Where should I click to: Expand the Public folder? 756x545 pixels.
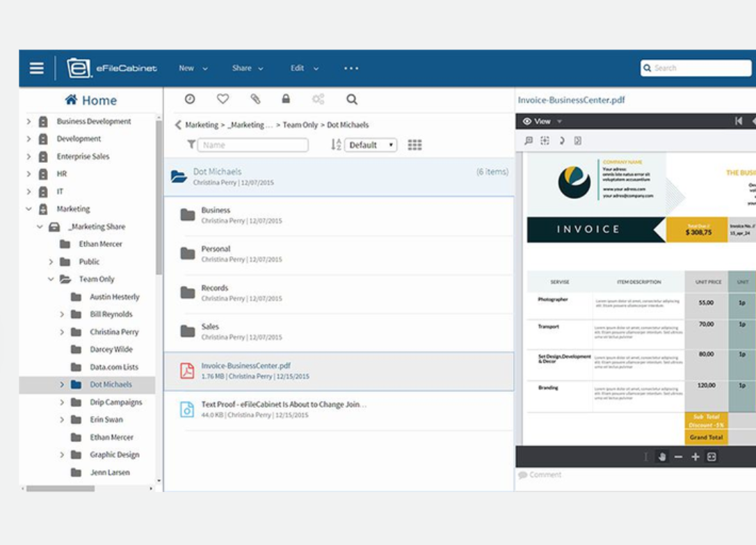(x=51, y=262)
